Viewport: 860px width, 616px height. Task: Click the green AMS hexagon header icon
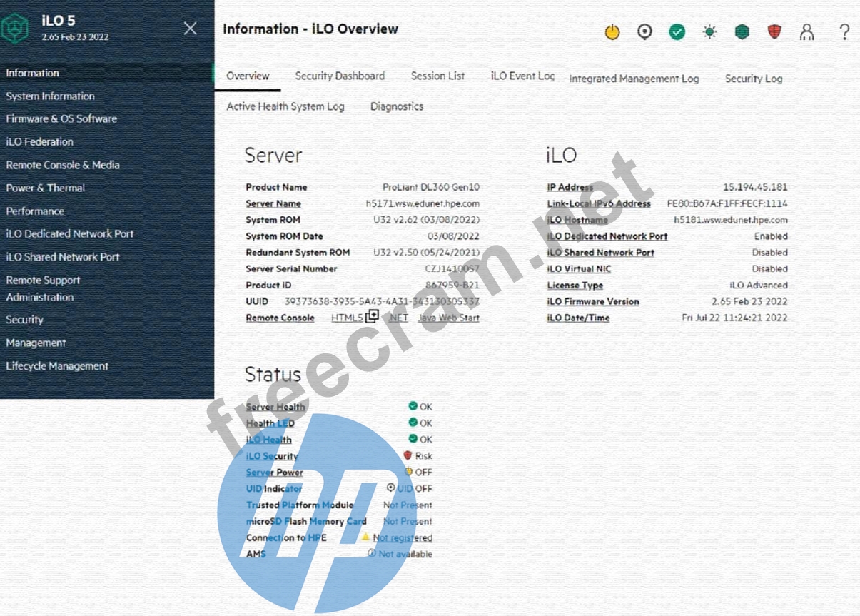[742, 32]
